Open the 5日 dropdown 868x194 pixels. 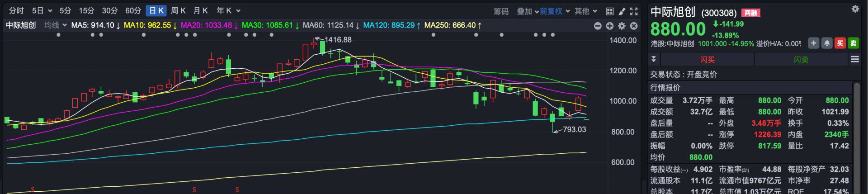tap(42, 11)
